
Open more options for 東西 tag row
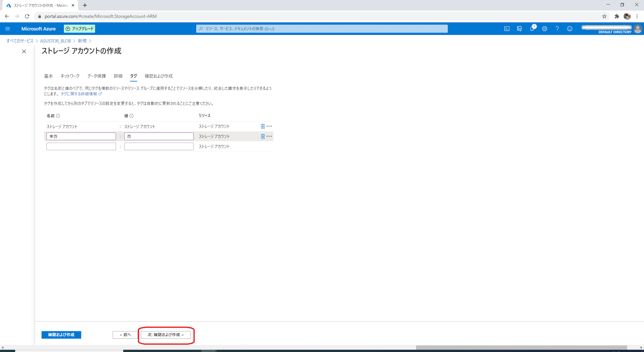click(x=269, y=136)
